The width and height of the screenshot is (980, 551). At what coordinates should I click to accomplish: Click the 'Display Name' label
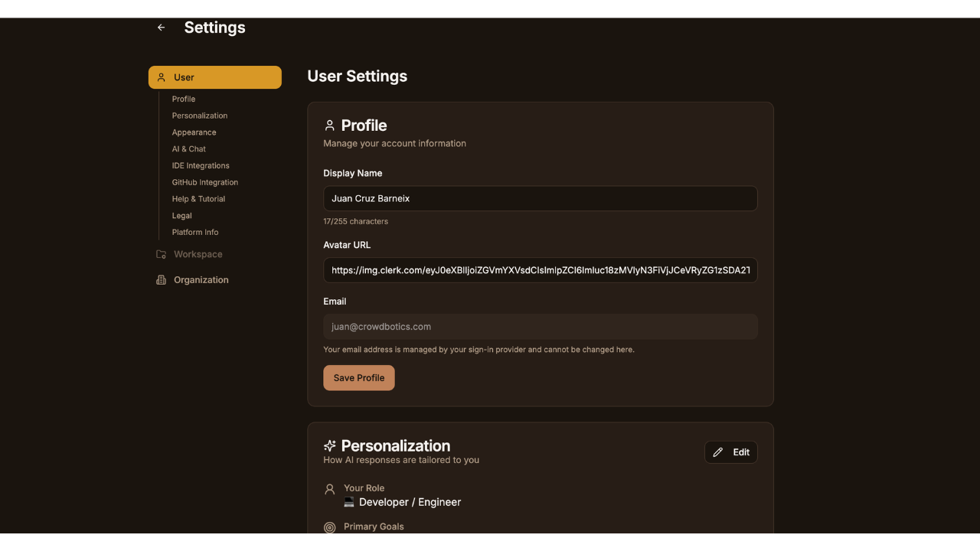353,173
